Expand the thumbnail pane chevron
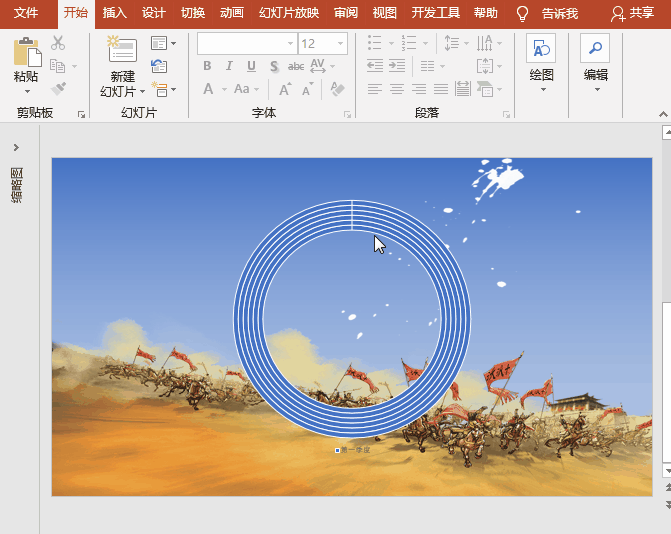 16,147
